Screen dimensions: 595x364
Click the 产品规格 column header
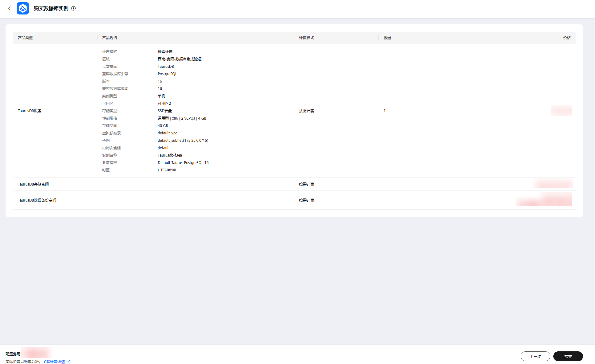(x=109, y=38)
